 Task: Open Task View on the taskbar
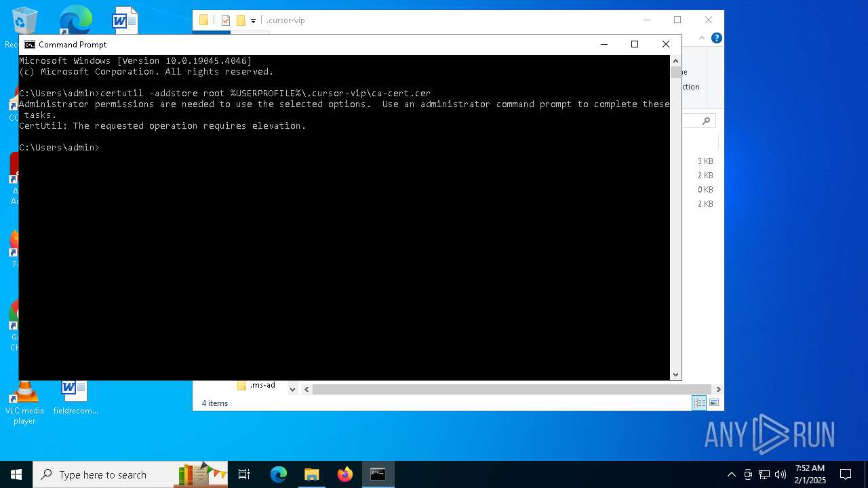tap(244, 474)
